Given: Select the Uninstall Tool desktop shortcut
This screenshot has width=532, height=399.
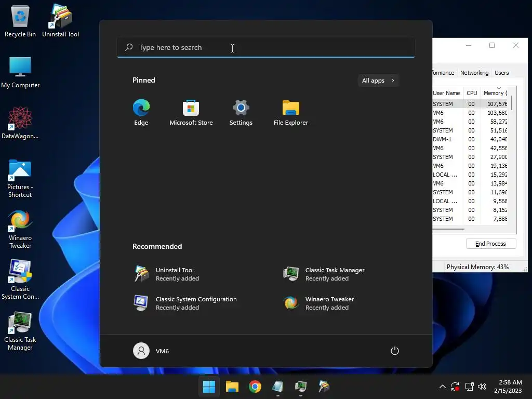Looking at the screenshot, I should (x=60, y=21).
